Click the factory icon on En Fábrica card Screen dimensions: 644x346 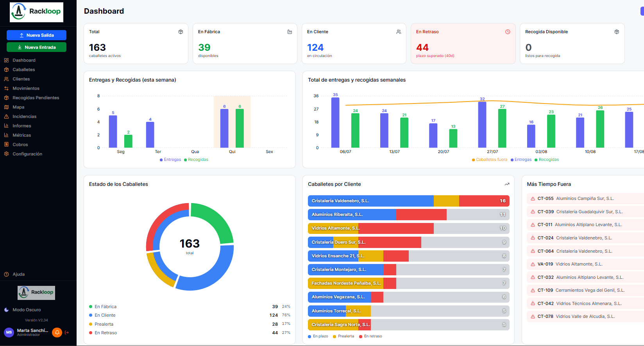pos(290,32)
